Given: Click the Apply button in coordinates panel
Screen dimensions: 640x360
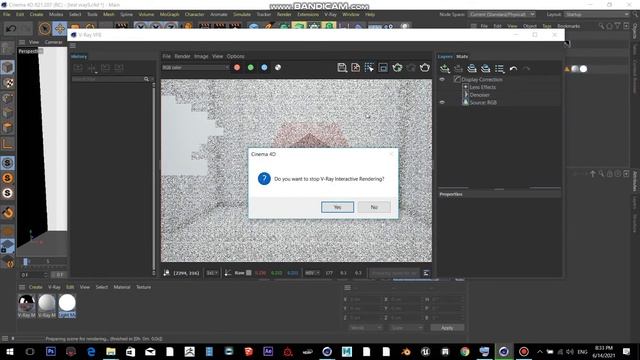Looking at the screenshot, I should [447, 328].
